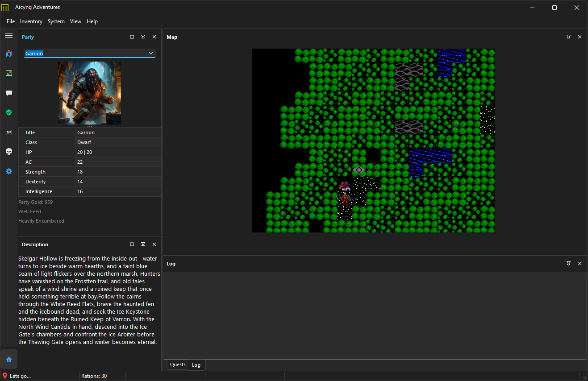Screen dimensions: 588x381
Task: Maximize the Description panel
Action: coord(132,244)
